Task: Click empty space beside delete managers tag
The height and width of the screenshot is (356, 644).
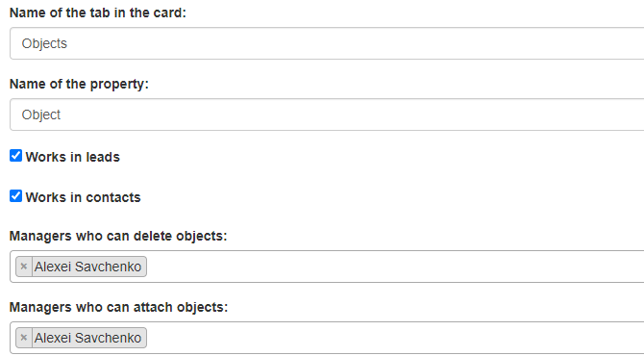Action: (x=394, y=267)
